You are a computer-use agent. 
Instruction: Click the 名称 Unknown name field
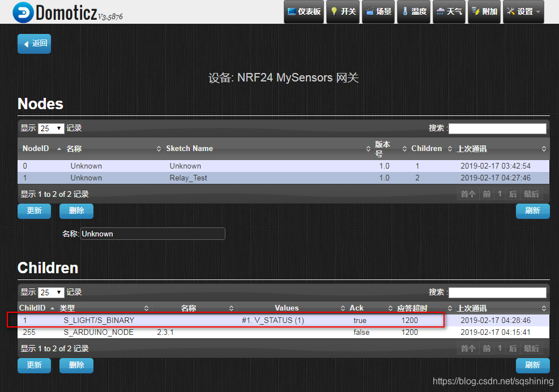(152, 234)
